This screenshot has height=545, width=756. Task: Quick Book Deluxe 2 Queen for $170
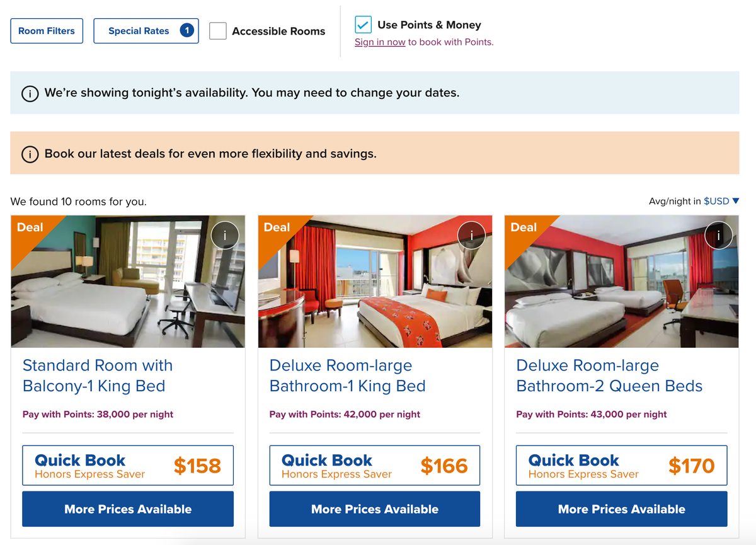pyautogui.click(x=621, y=466)
